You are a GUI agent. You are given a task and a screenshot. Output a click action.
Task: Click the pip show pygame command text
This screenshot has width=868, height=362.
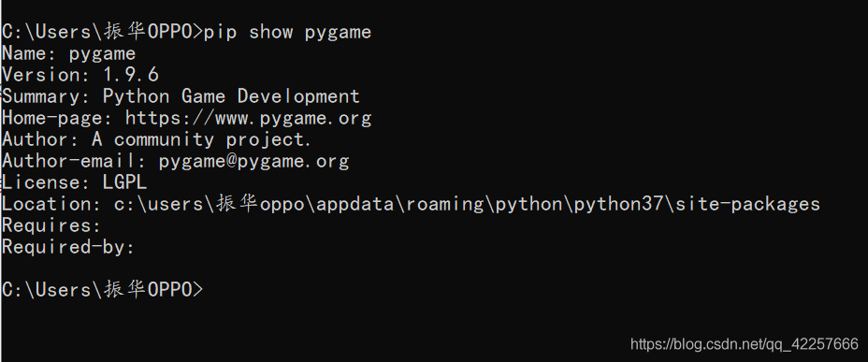(x=287, y=32)
